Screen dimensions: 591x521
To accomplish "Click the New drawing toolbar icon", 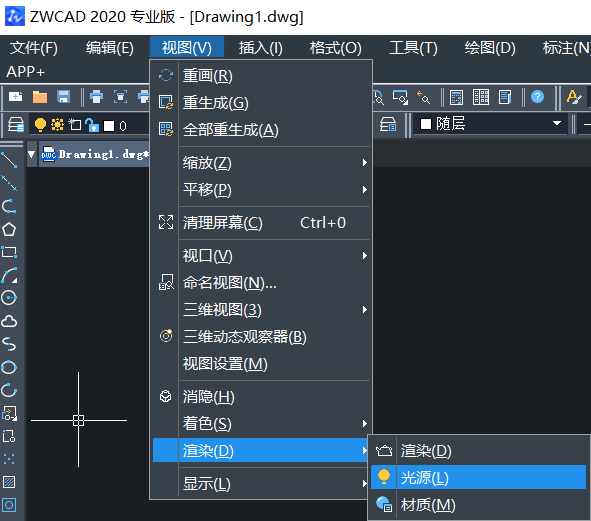I will 15,97.
